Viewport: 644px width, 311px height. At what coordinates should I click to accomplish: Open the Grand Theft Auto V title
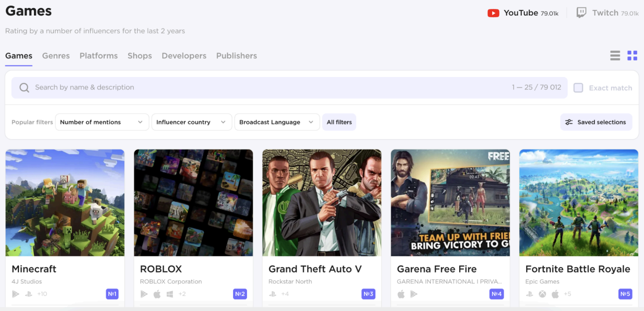(315, 269)
